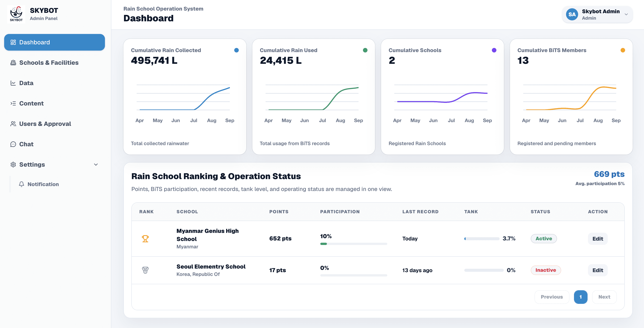Edit the Myanmar Genius High School row
The height and width of the screenshot is (328, 644).
coord(598,239)
